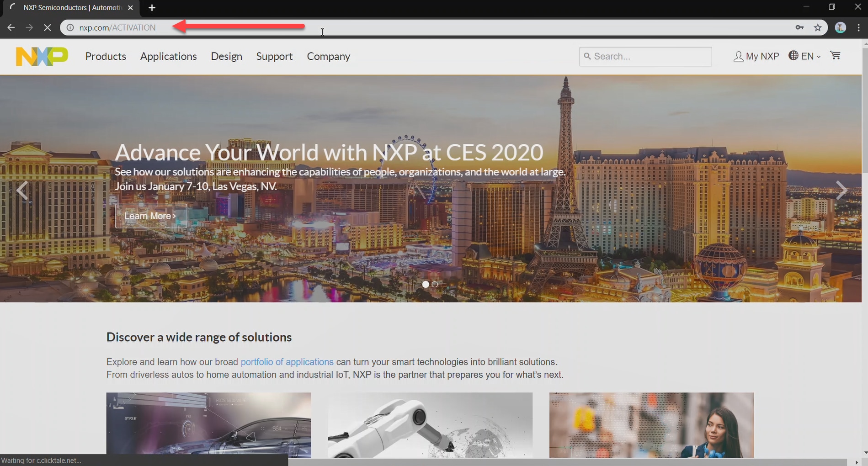The height and width of the screenshot is (466, 868).
Task: Click the NXP logo
Action: (42, 56)
